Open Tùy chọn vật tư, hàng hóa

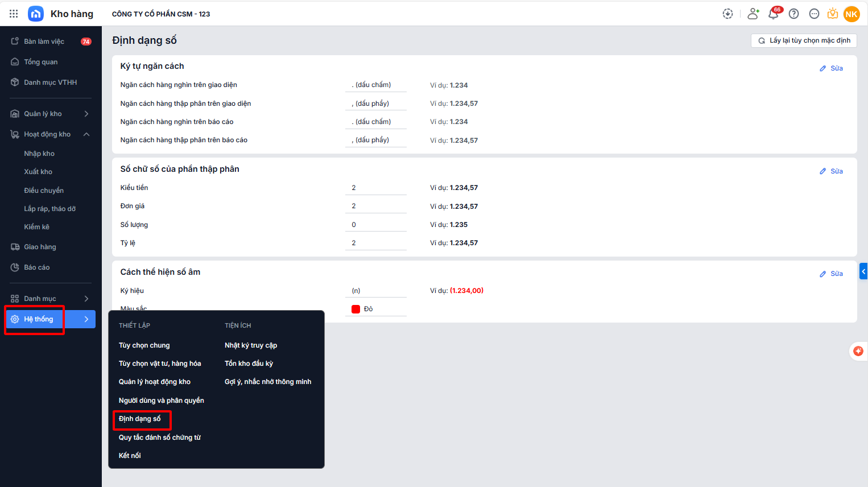(160, 364)
